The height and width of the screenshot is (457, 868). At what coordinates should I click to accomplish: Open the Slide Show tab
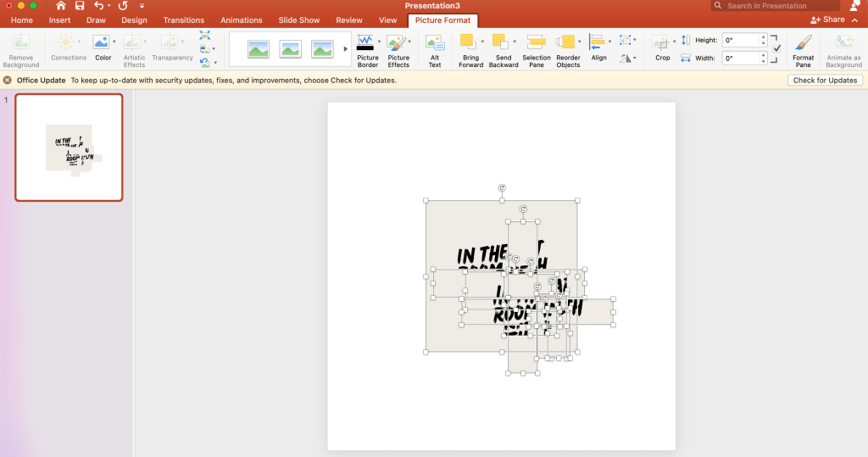click(298, 20)
